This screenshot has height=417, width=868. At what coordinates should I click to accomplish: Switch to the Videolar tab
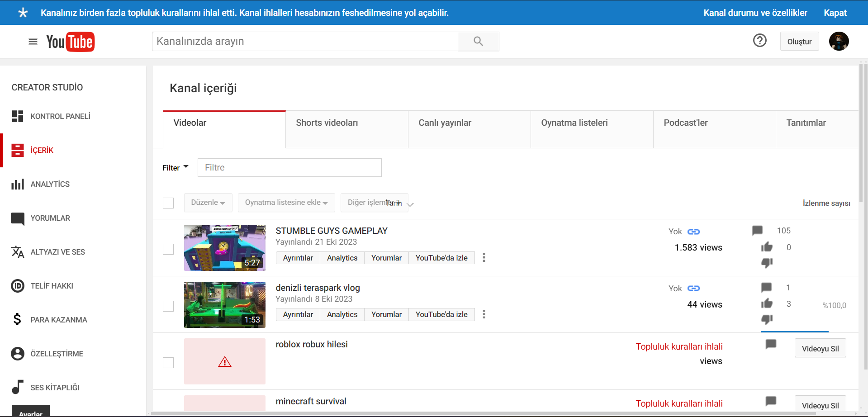(x=224, y=129)
